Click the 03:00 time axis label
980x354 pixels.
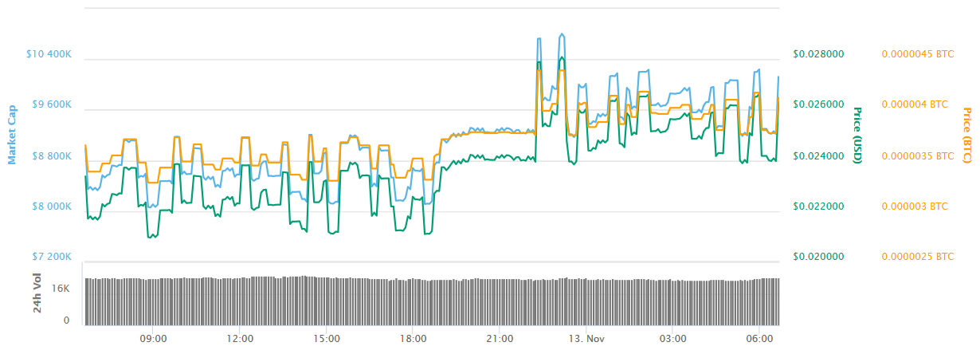click(x=672, y=338)
